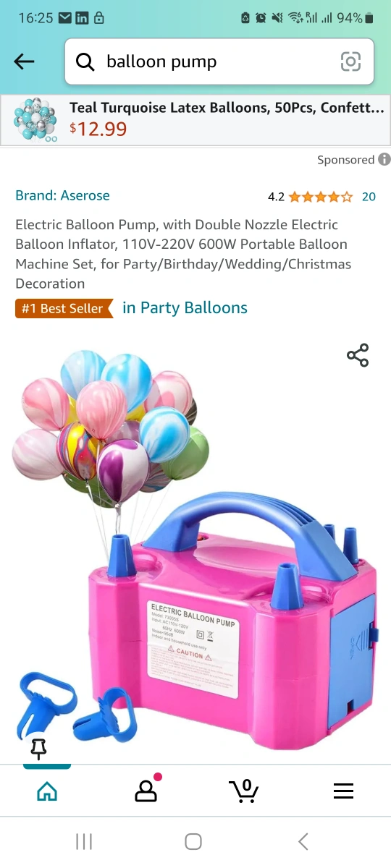The image size is (391, 868).
Task: Open the 'in Party Balloons' category link
Action: (185, 308)
